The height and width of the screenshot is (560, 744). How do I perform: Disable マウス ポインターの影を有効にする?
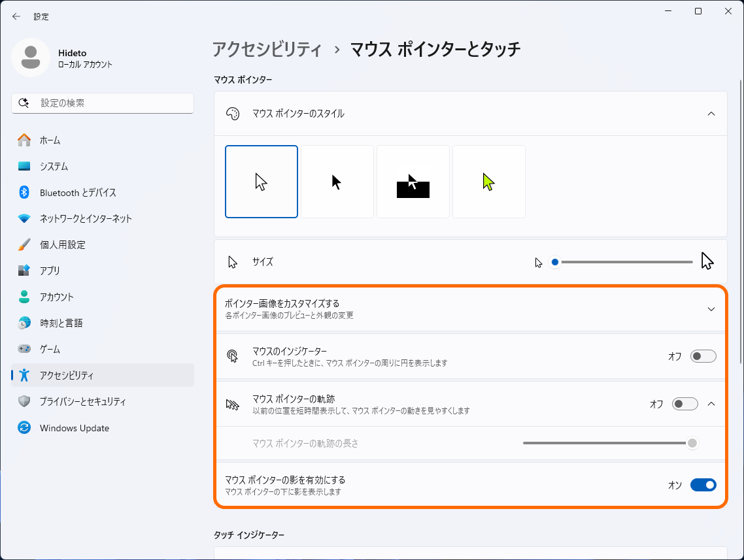(x=702, y=485)
